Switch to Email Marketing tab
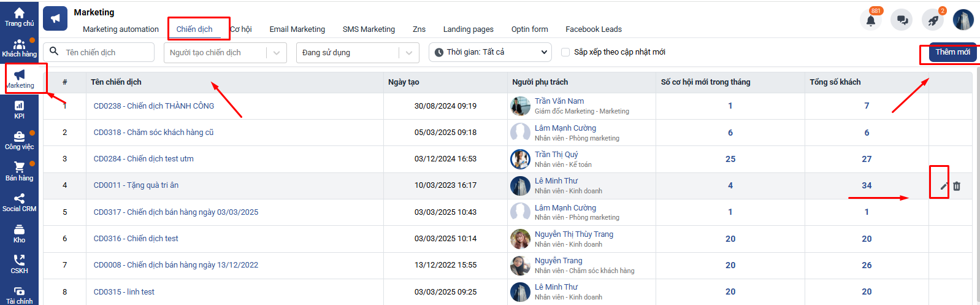Screen dimensions: 980x305 (297, 29)
